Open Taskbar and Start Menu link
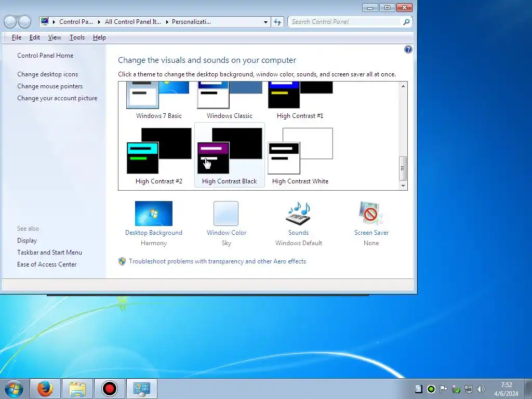The height and width of the screenshot is (399, 532). click(49, 252)
